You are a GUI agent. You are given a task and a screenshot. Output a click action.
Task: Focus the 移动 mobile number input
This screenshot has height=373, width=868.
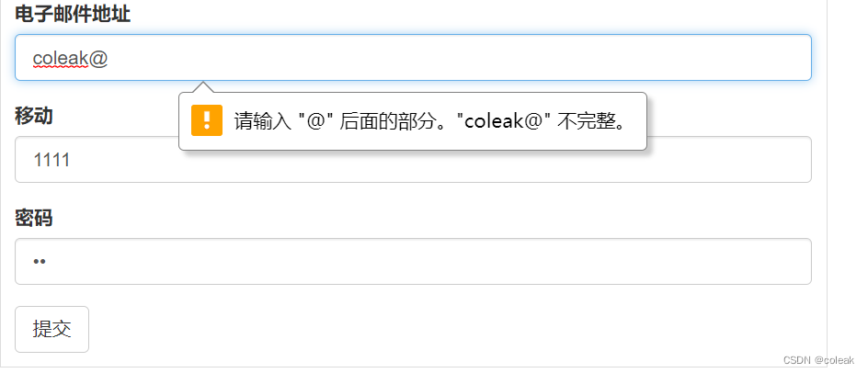414,160
